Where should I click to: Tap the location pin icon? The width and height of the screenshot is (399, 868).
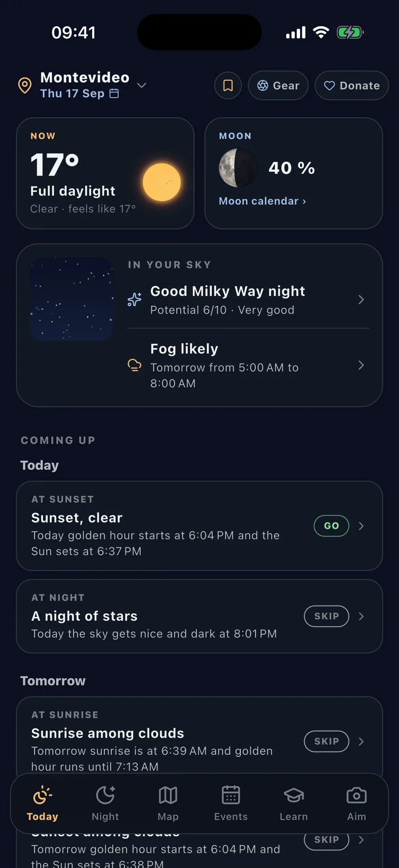tap(24, 85)
